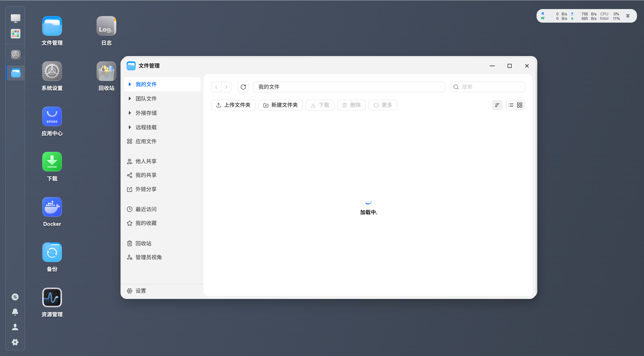The height and width of the screenshot is (356, 644).
Task: Open the 日志 Log desktop icon
Action: (x=106, y=26)
